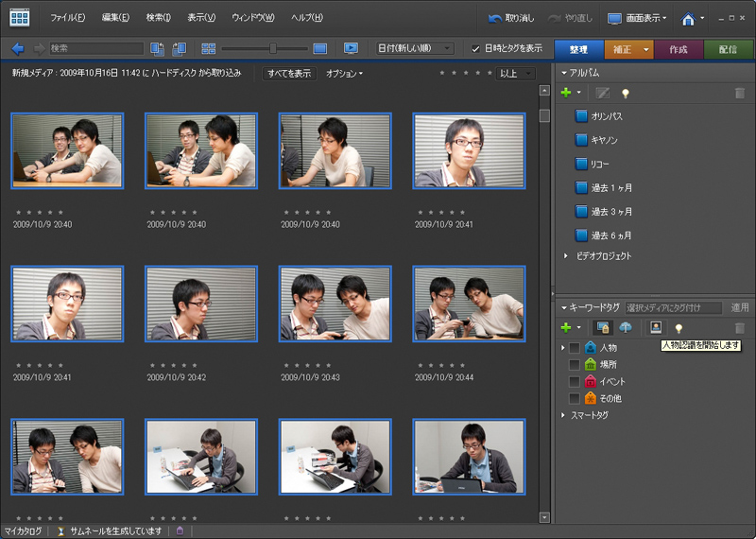Screen dimensions: 756x539
Task: Open the オプション dropdown
Action: point(344,74)
